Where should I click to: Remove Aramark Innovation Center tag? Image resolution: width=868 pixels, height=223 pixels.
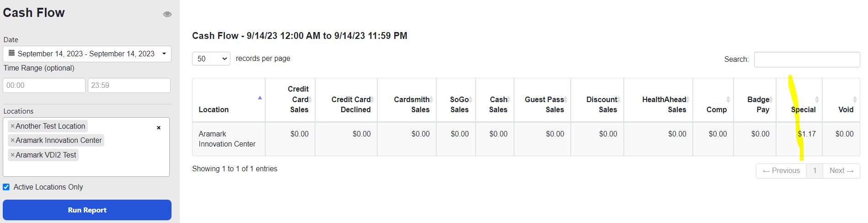coord(12,141)
